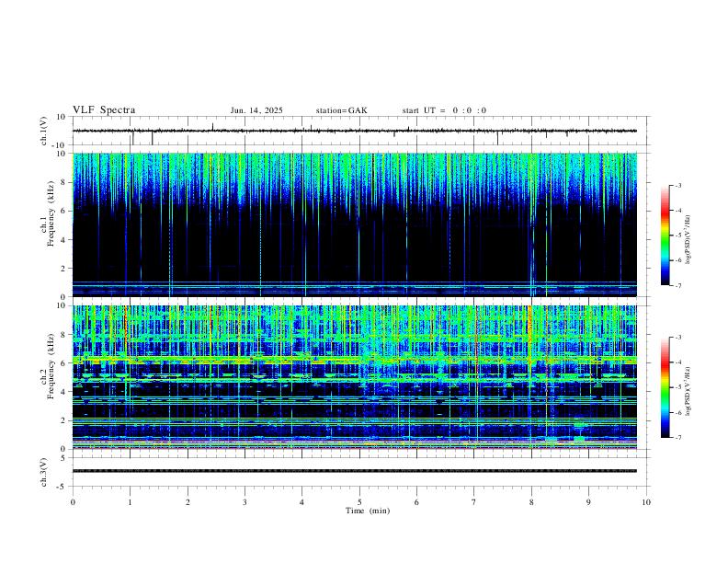Click the date 'Jun. 14, 2025'
The height and width of the screenshot is (563, 728).
pyautogui.click(x=256, y=110)
